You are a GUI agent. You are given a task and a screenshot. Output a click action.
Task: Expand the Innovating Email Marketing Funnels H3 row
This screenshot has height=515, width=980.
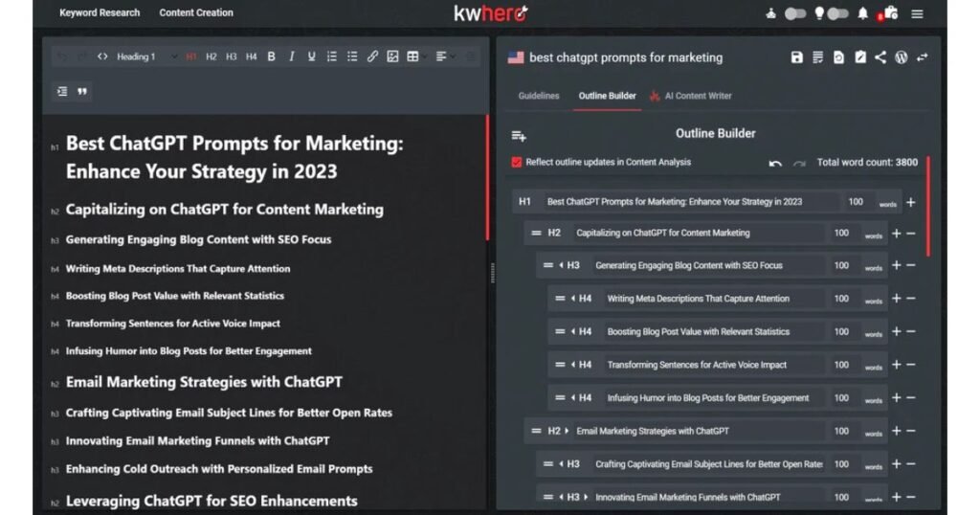pos(586,497)
